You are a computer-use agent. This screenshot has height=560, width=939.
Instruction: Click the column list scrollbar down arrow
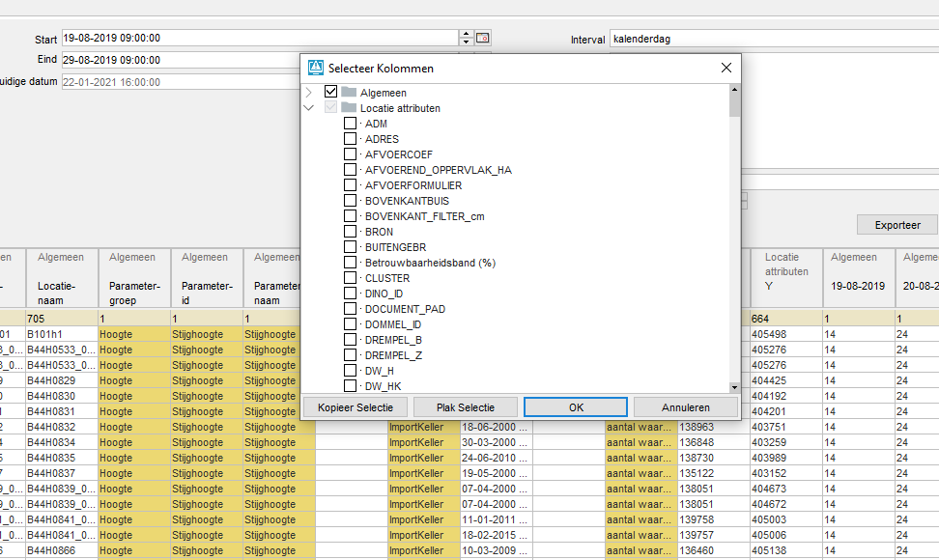pos(735,387)
